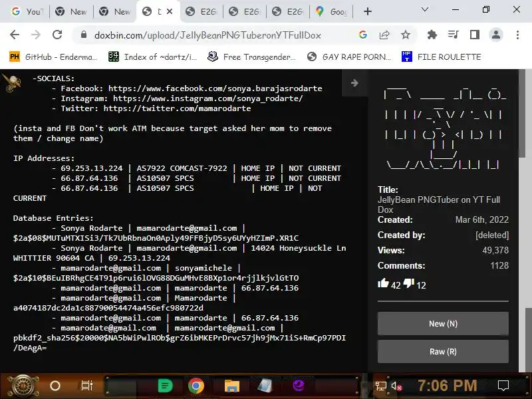Click the views count '49,378'
This screenshot has width=532, height=399.
point(495,250)
